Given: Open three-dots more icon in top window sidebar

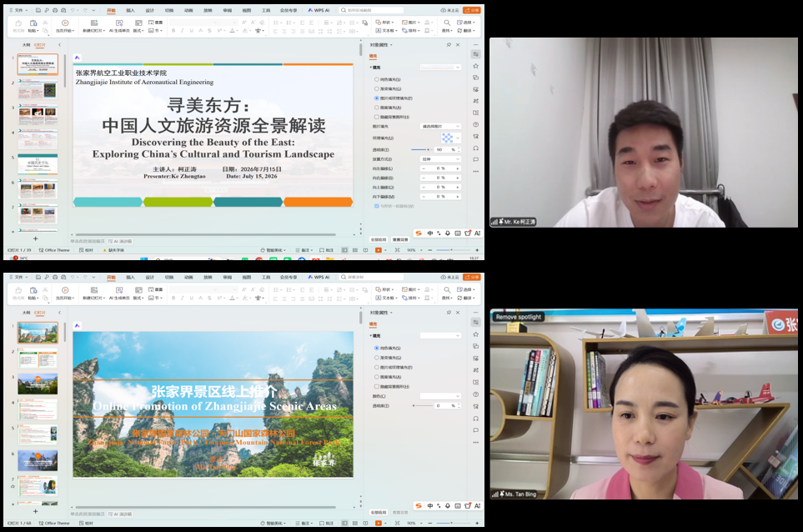Looking at the screenshot, I should [x=476, y=172].
